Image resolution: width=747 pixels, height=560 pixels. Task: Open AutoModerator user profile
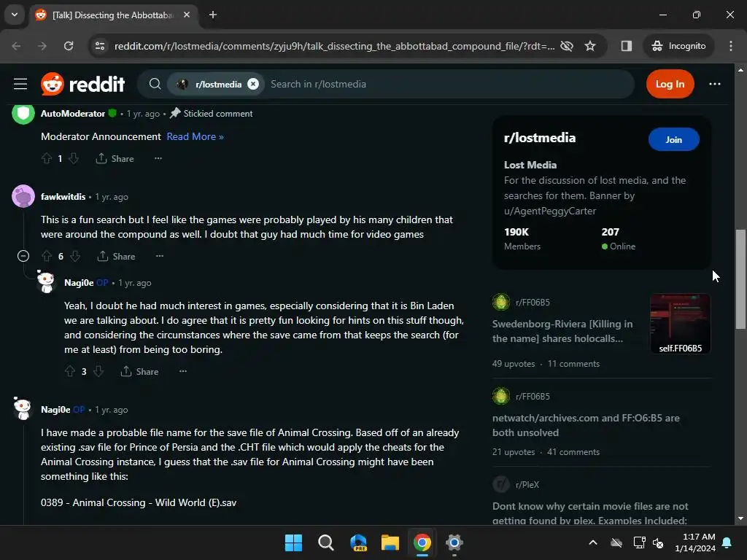pyautogui.click(x=73, y=114)
